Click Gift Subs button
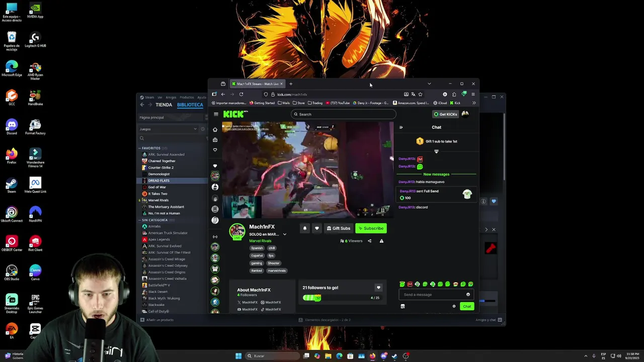The height and width of the screenshot is (362, 644). 338,228
